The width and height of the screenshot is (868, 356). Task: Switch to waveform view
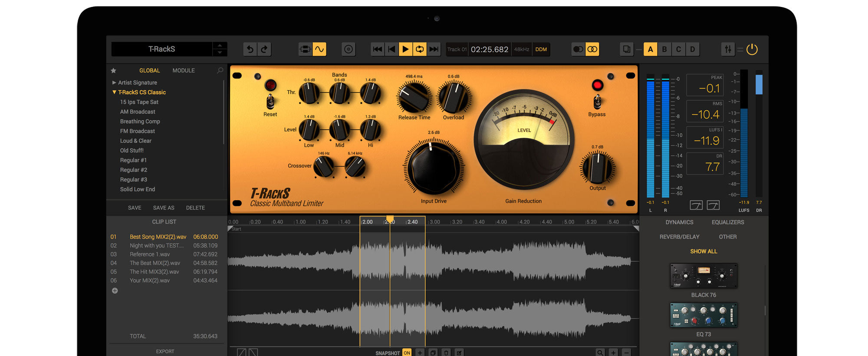[319, 49]
